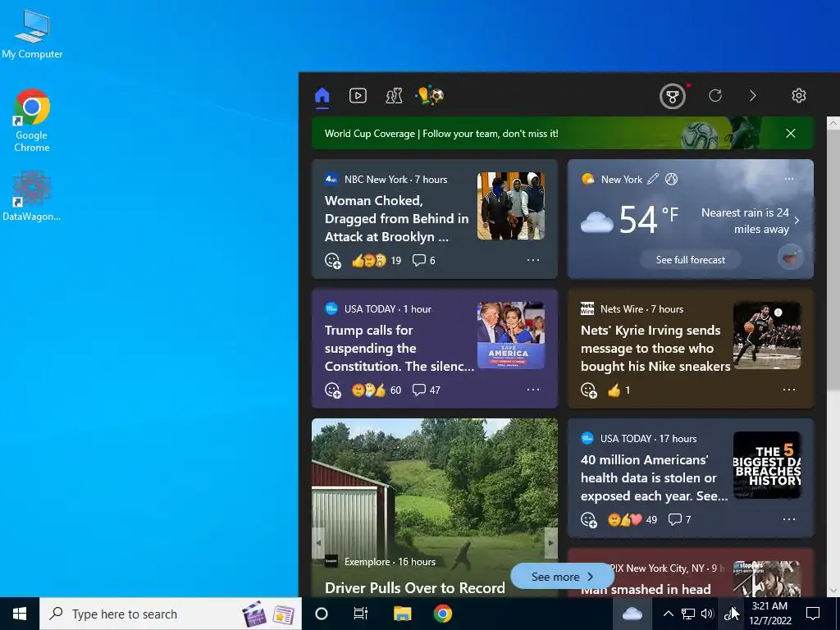Open Woman Choked Brooklyn attack article
The image size is (840, 630).
tap(396, 218)
